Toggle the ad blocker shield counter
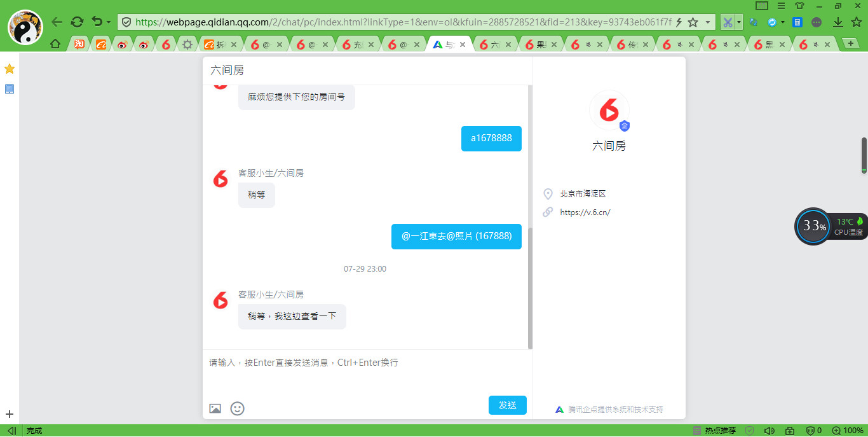Viewport: 868px width, 437px height. (814, 431)
